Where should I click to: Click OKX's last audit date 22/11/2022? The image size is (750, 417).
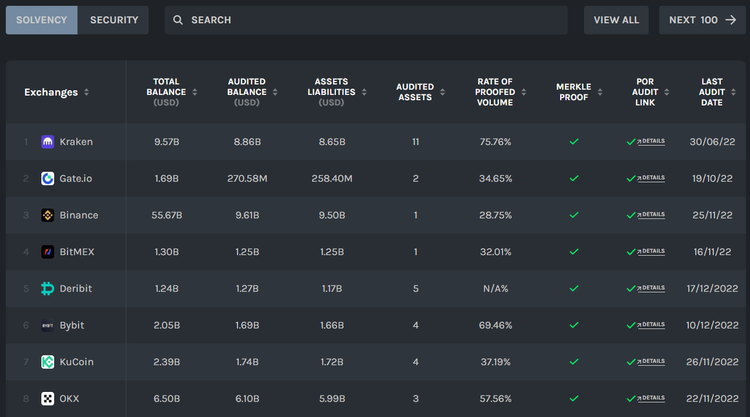click(x=712, y=398)
